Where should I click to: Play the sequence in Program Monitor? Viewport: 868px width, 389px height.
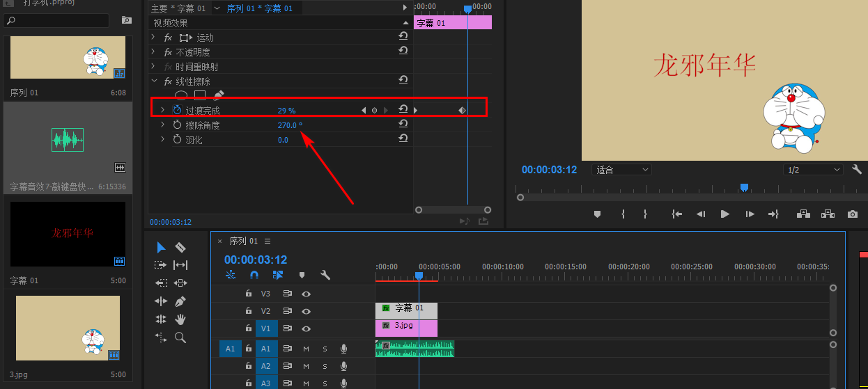pos(724,214)
